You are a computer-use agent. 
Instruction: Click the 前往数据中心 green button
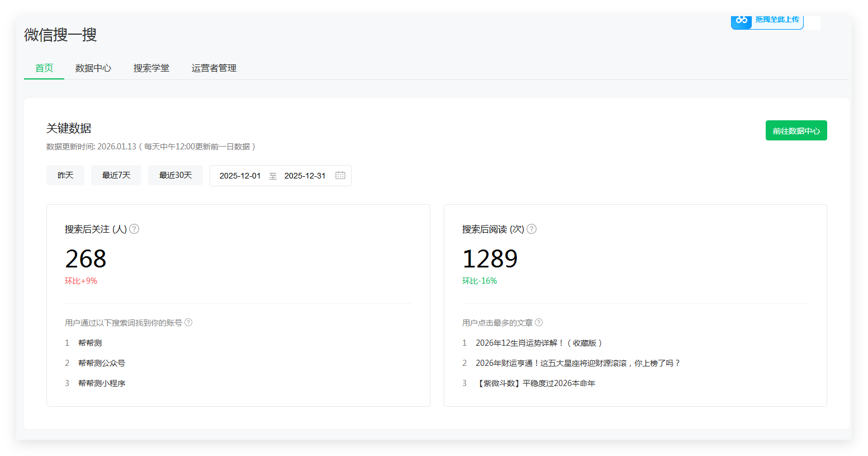[x=796, y=130]
